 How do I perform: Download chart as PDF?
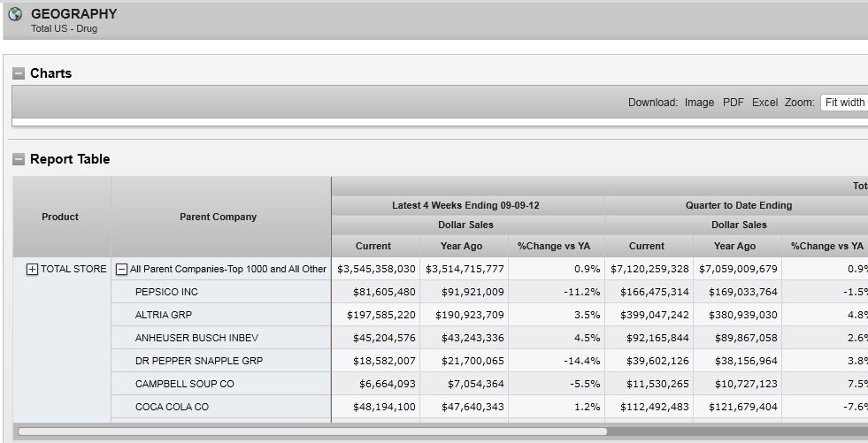(733, 103)
